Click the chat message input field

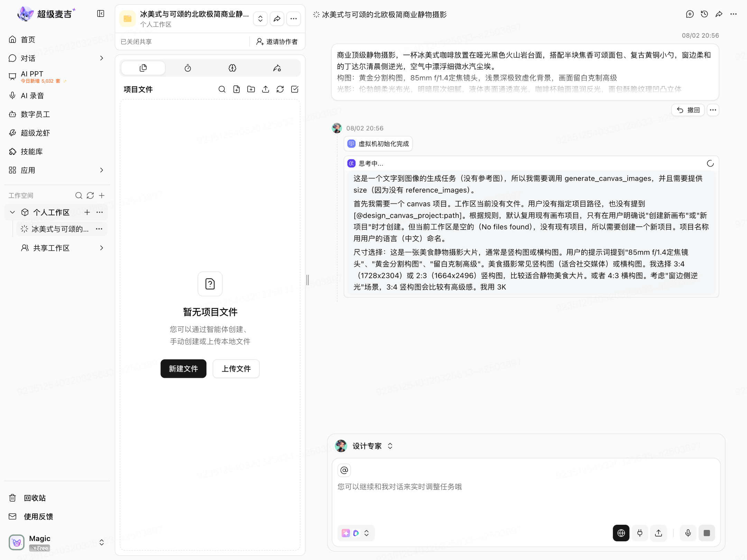(526, 487)
